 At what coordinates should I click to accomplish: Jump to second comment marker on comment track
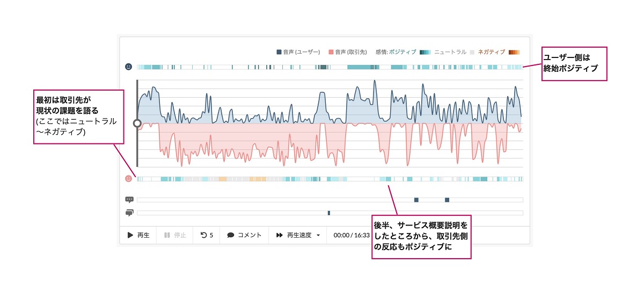pyautogui.click(x=447, y=200)
